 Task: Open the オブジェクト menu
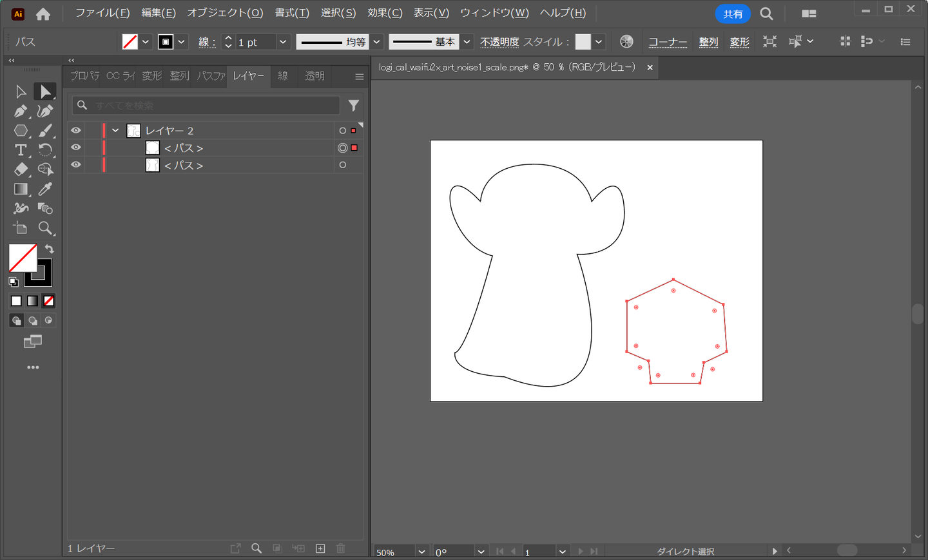tap(225, 13)
